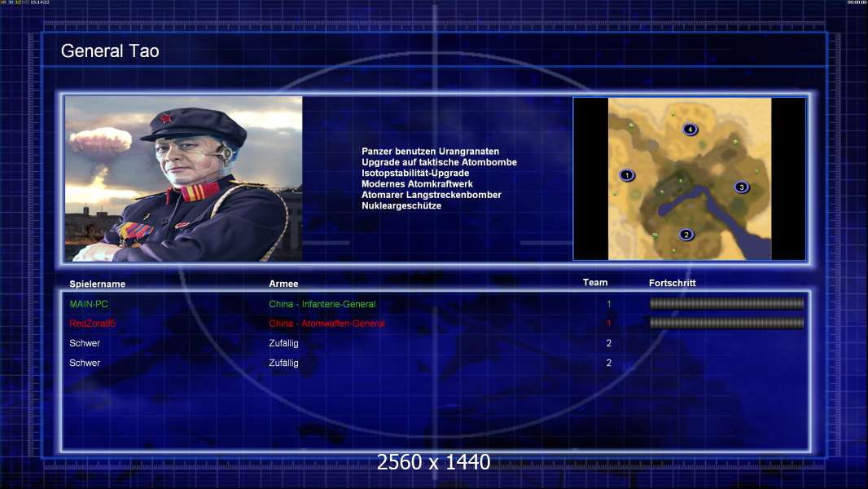Click the Atomarer Langstreckenbomber line
The height and width of the screenshot is (489, 868).
coord(432,195)
